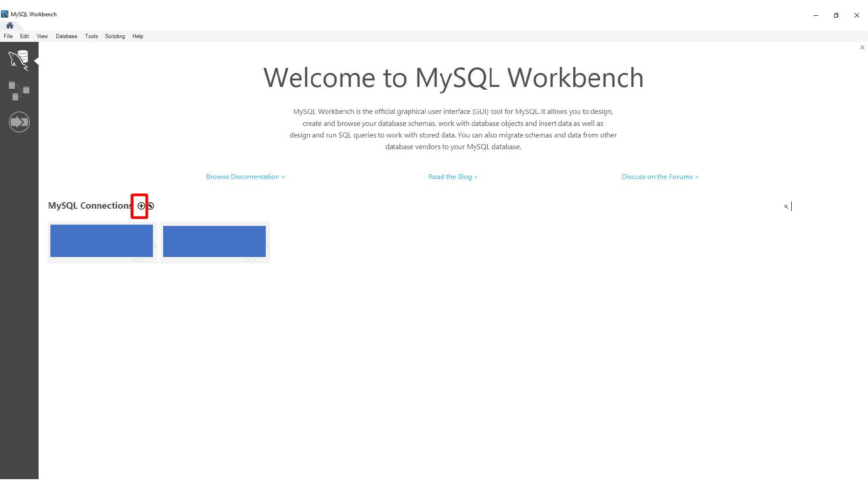This screenshot has width=868, height=488.
Task: Open the Models view in the sidebar
Action: (19, 91)
